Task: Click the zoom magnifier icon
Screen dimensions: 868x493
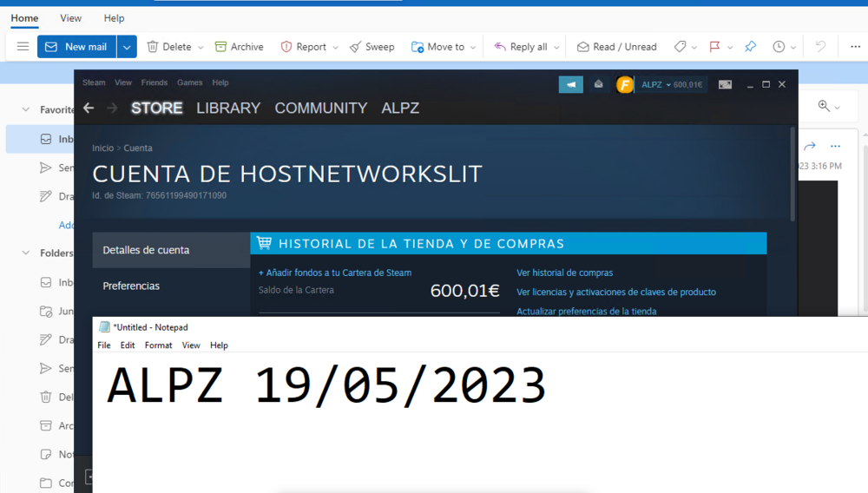Action: pyautogui.click(x=824, y=106)
